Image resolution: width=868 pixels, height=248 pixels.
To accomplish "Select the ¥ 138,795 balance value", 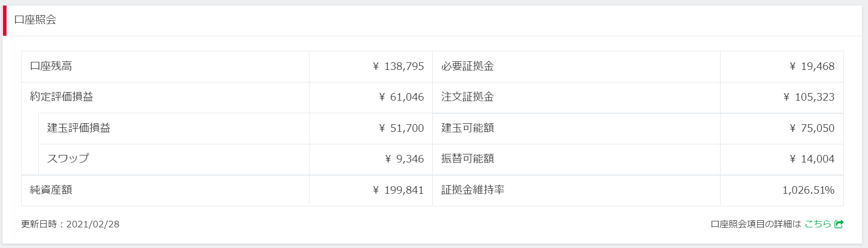I will [x=398, y=66].
